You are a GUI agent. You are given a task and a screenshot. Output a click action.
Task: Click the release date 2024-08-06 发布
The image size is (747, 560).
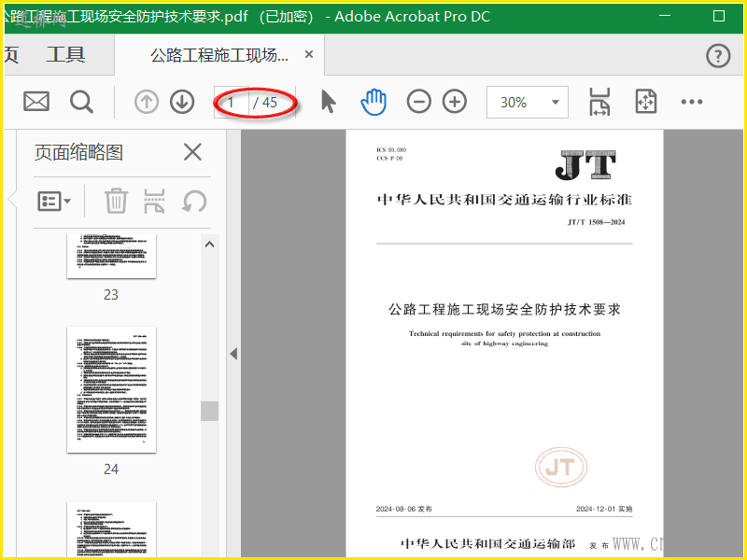(x=404, y=509)
